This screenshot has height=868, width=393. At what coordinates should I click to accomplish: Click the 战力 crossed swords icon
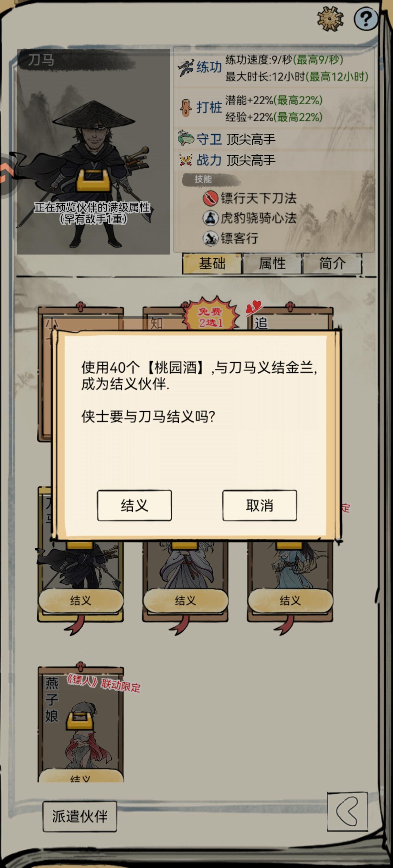tap(186, 160)
